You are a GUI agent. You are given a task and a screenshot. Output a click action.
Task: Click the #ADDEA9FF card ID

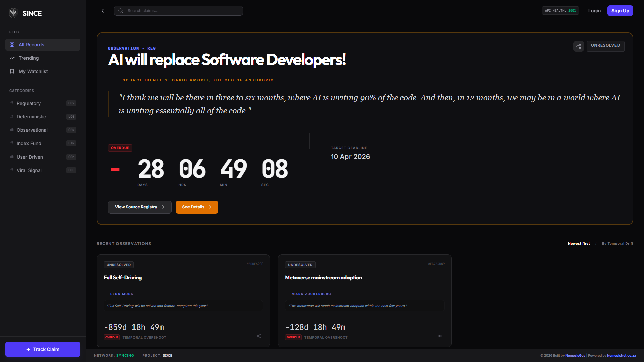(255, 264)
